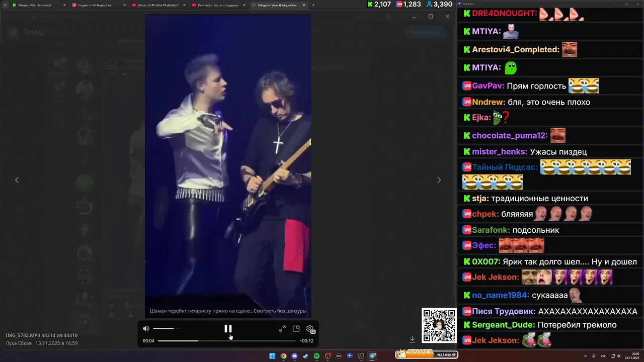Open Spotify from the taskbar
The image size is (644, 362).
coord(316,356)
